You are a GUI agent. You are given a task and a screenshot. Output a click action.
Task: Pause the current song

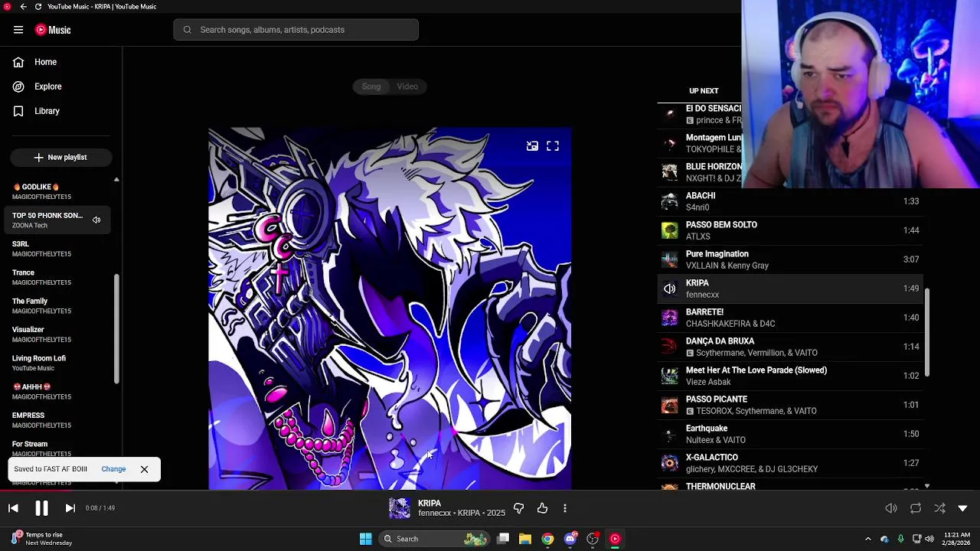point(41,508)
